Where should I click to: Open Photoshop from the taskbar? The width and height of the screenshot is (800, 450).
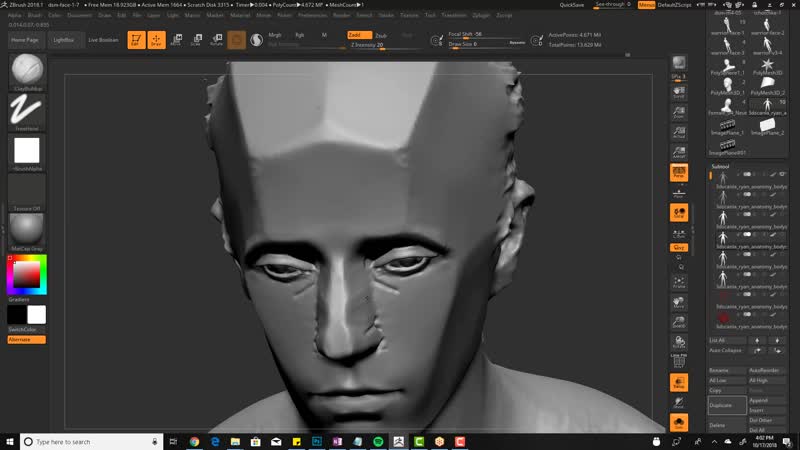click(x=317, y=442)
